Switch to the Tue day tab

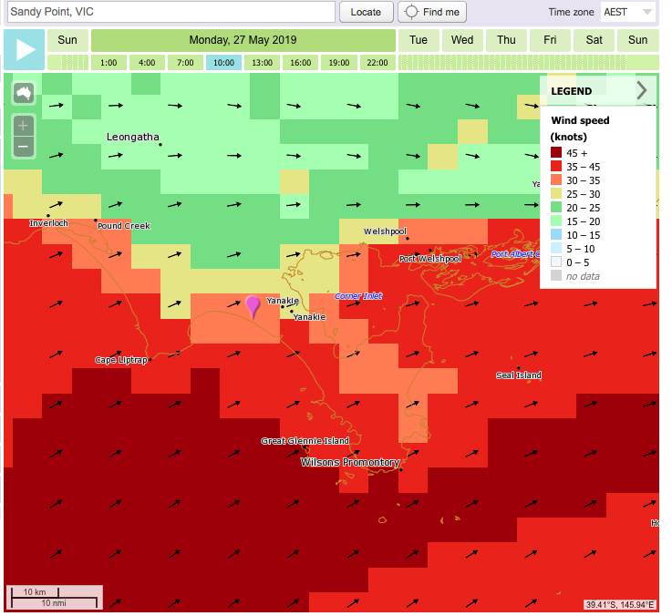point(419,40)
